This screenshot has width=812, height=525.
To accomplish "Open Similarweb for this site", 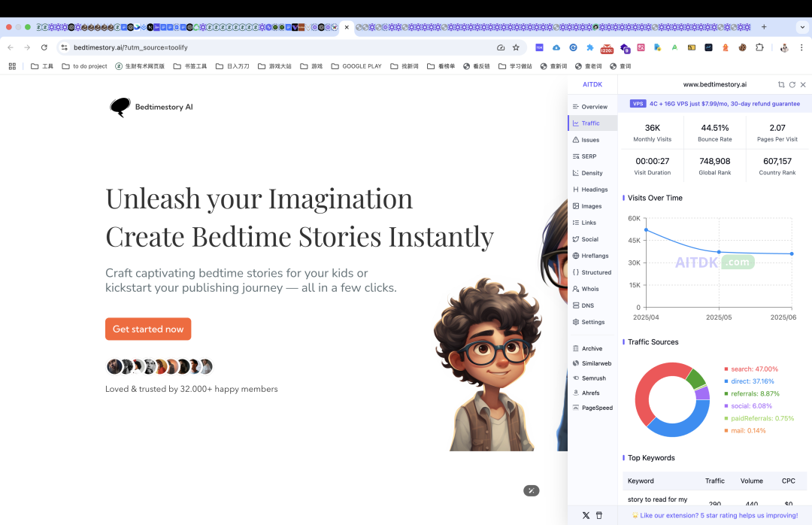I will [592, 364].
